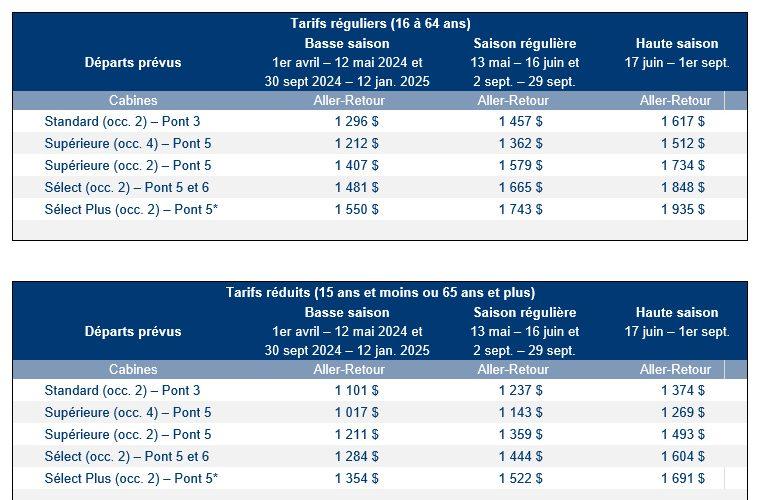Select the 1 284 $ Sélect fare cell
The height and width of the screenshot is (500, 764).
click(x=357, y=457)
